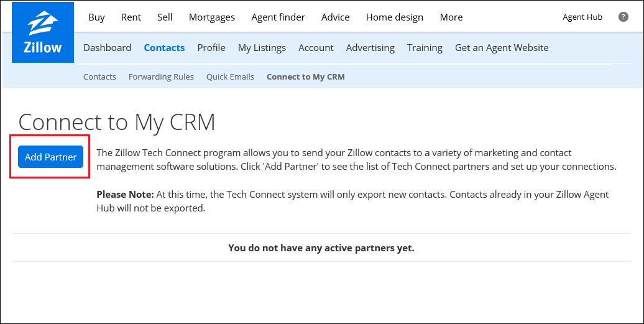The height and width of the screenshot is (324, 644).
Task: Open the Agent Hub link
Action: [x=582, y=17]
